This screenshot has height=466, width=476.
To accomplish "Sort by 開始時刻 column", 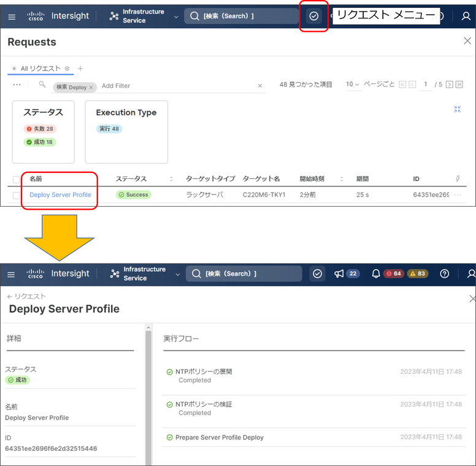I will coord(342,179).
